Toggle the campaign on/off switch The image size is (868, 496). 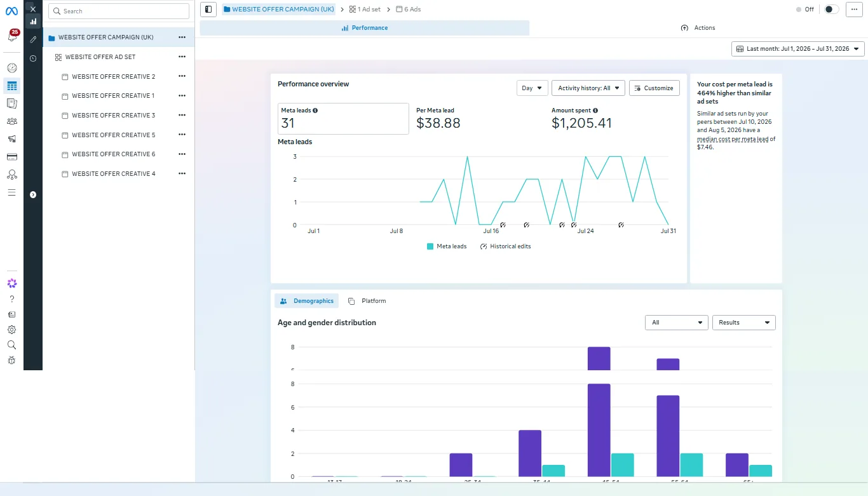[x=831, y=10]
